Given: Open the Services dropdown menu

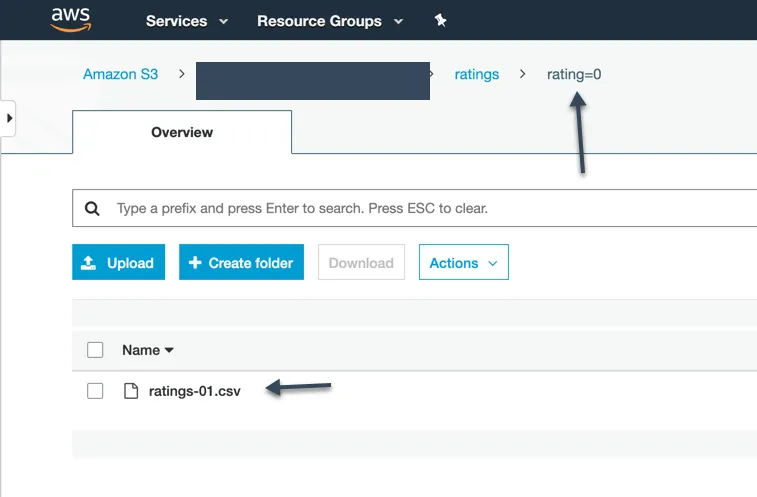Looking at the screenshot, I should tap(186, 20).
